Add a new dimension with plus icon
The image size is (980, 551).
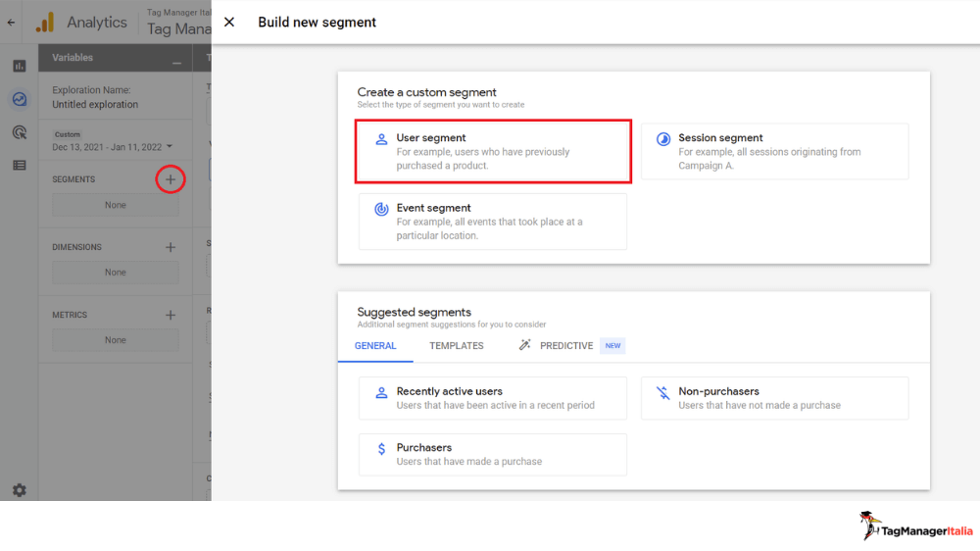170,247
